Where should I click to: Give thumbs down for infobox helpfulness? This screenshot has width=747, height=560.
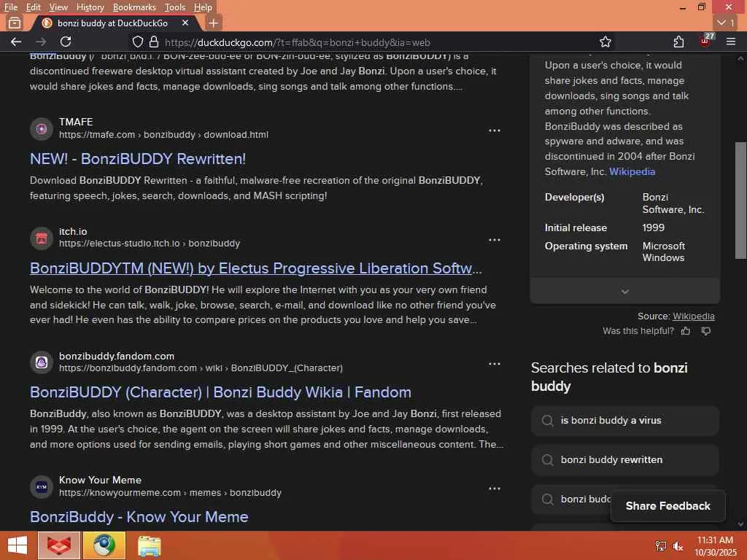[x=706, y=331]
